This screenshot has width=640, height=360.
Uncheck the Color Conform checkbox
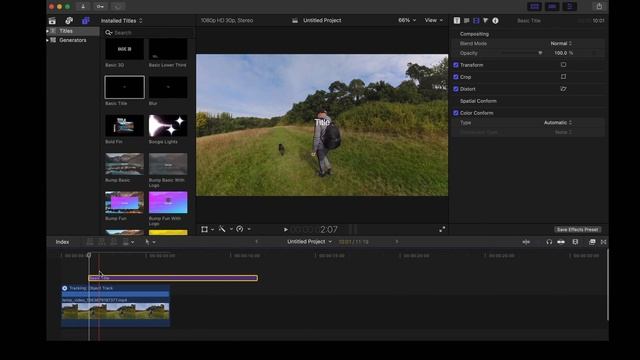[x=456, y=113]
